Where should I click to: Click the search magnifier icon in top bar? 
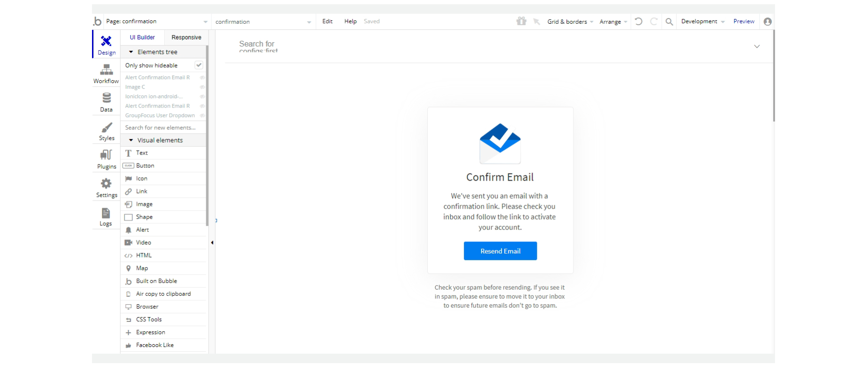click(669, 21)
